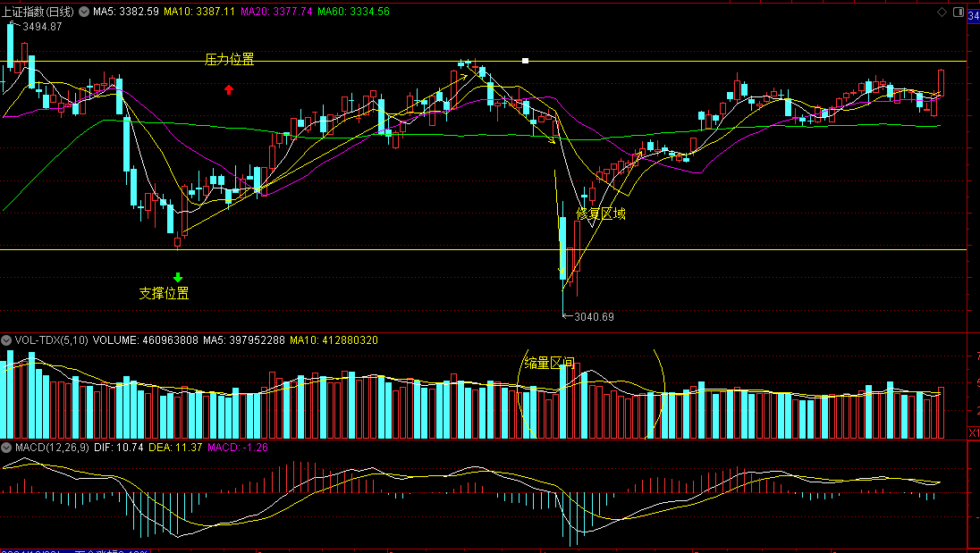Select the 缩量区间 annotation text
The image size is (980, 553).
[549, 364]
